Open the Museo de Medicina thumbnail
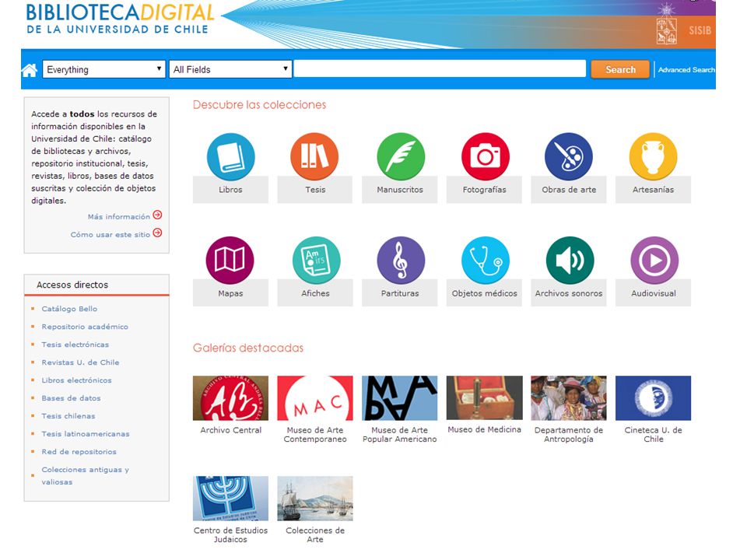 485,398
